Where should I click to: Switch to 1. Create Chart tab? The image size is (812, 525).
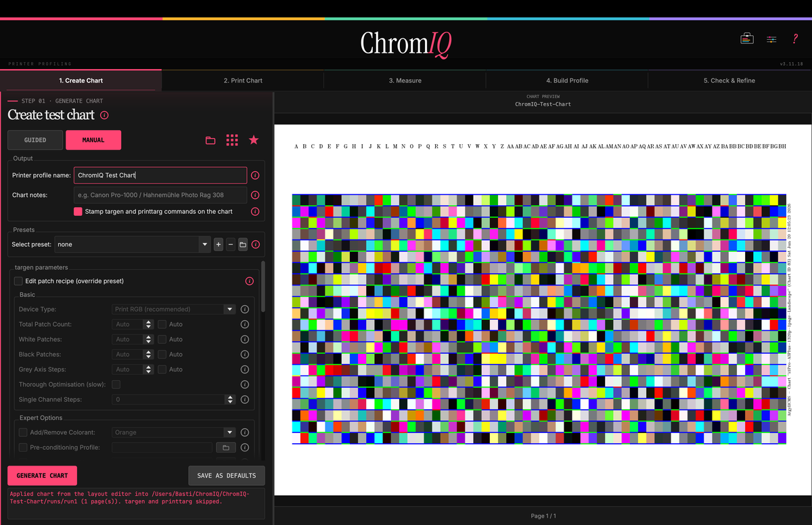[81, 81]
